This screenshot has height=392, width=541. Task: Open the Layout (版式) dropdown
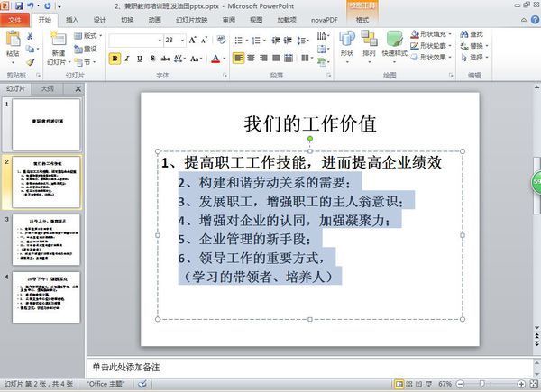[87, 36]
